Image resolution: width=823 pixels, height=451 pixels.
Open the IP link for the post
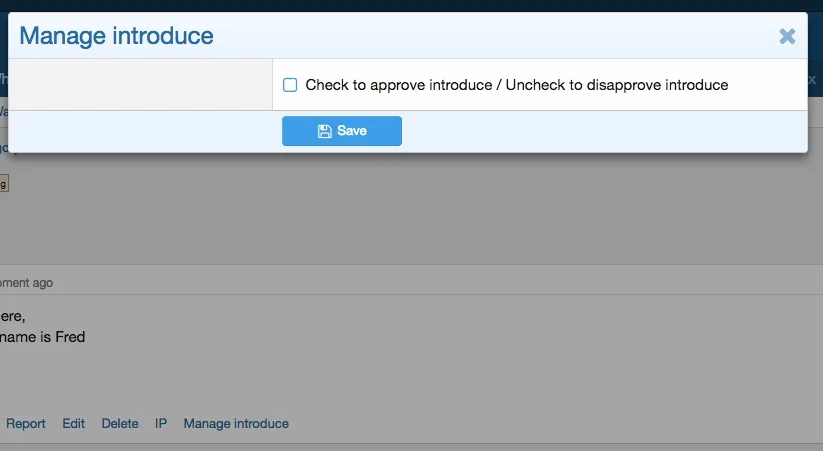coord(161,424)
